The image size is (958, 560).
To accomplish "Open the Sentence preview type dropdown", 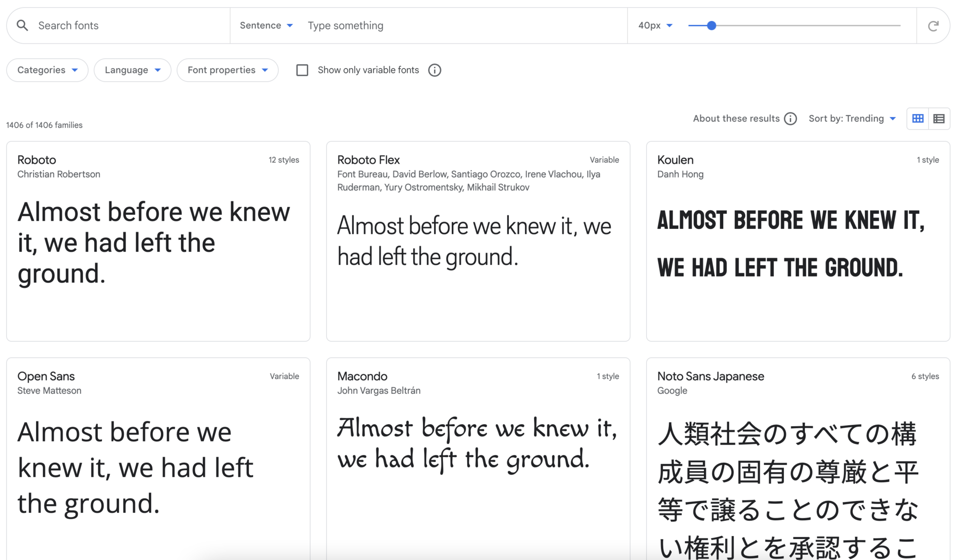I will 266,25.
